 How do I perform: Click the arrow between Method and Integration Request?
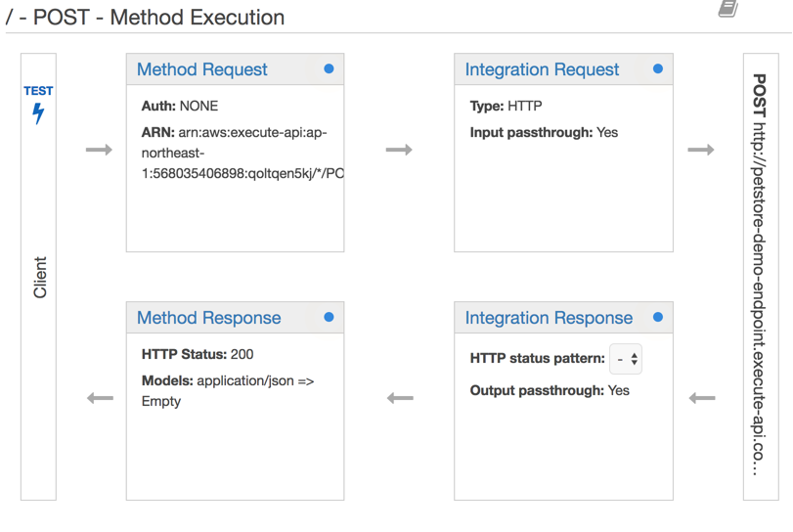[x=399, y=150]
